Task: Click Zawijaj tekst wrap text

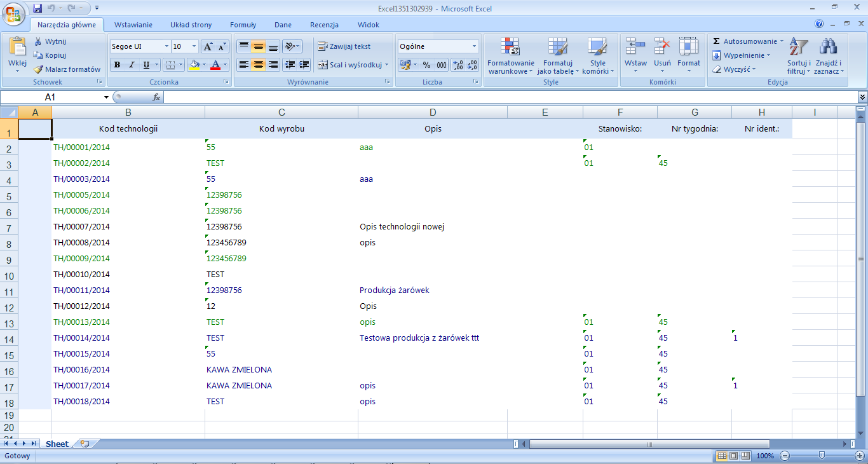Action: [344, 46]
